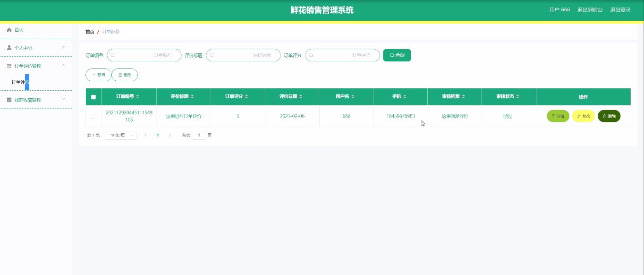Sort by the 审核回复 column arrows

pyautogui.click(x=464, y=97)
